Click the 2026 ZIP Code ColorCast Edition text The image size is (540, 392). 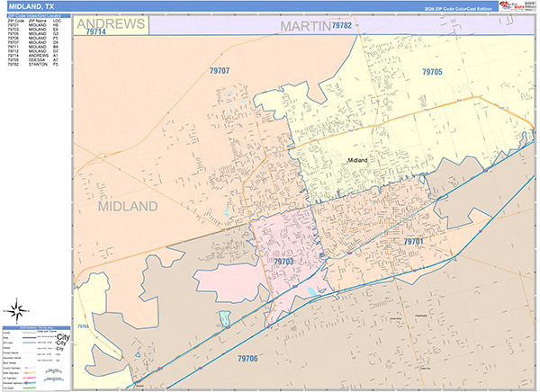coord(458,9)
